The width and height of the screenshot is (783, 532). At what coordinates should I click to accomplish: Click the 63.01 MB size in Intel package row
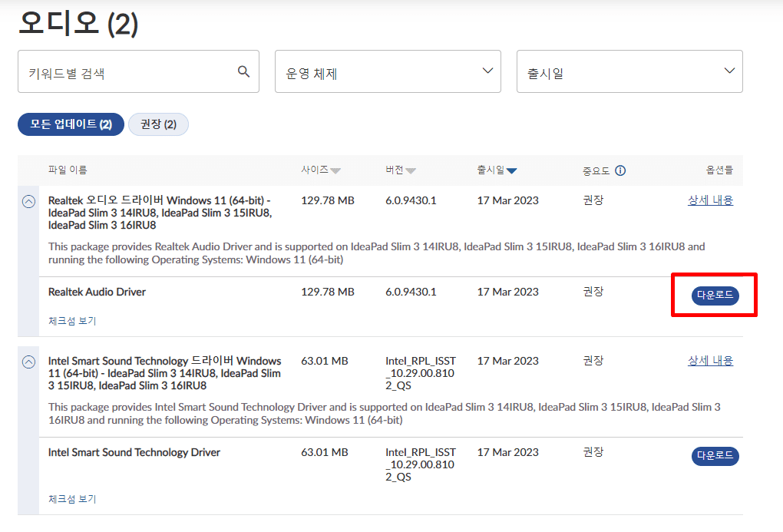tap(325, 361)
